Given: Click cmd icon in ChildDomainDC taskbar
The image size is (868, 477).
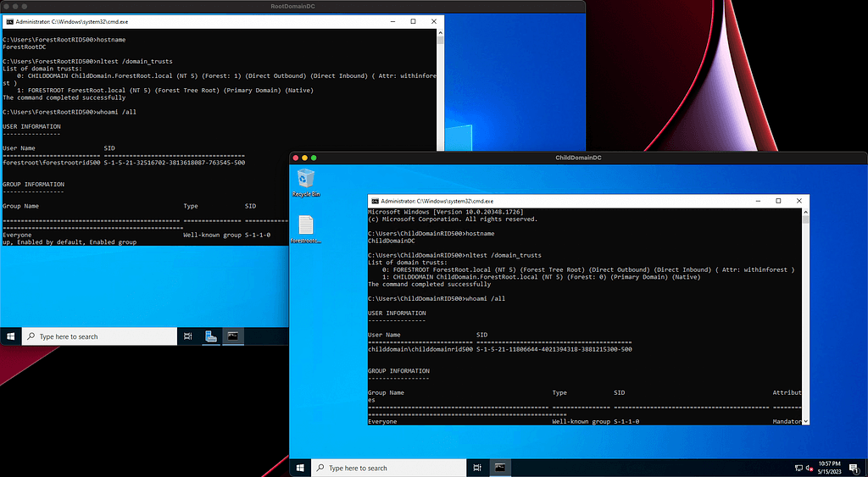Looking at the screenshot, I should (x=501, y=468).
